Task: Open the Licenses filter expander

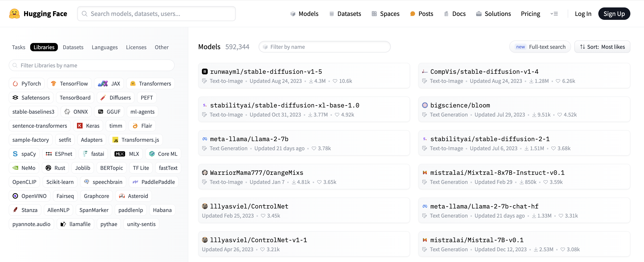Action: click(136, 47)
